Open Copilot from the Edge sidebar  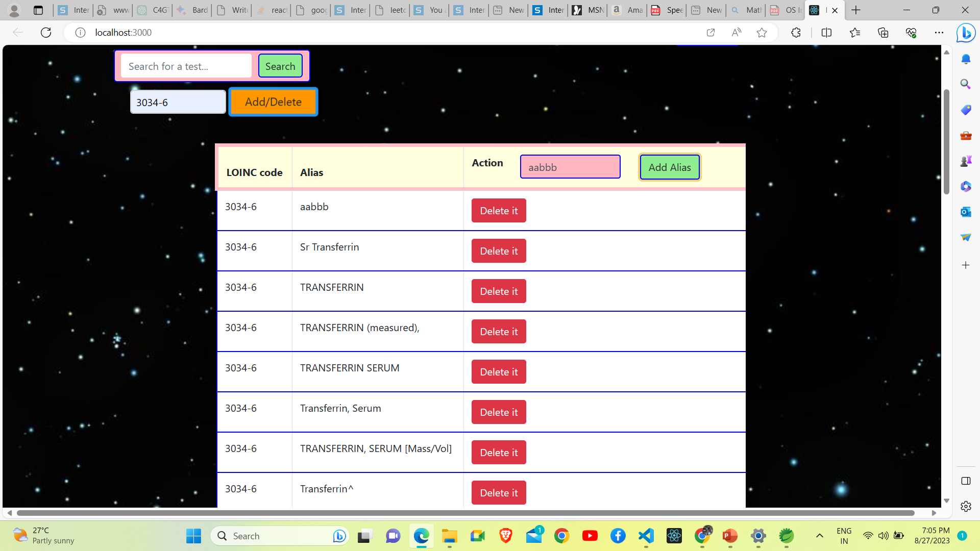pos(966,33)
